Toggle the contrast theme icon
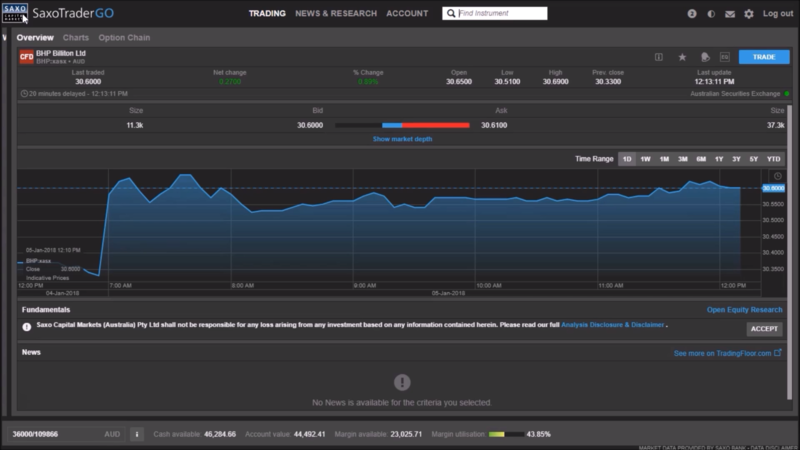Image resolution: width=800 pixels, height=450 pixels. point(711,14)
